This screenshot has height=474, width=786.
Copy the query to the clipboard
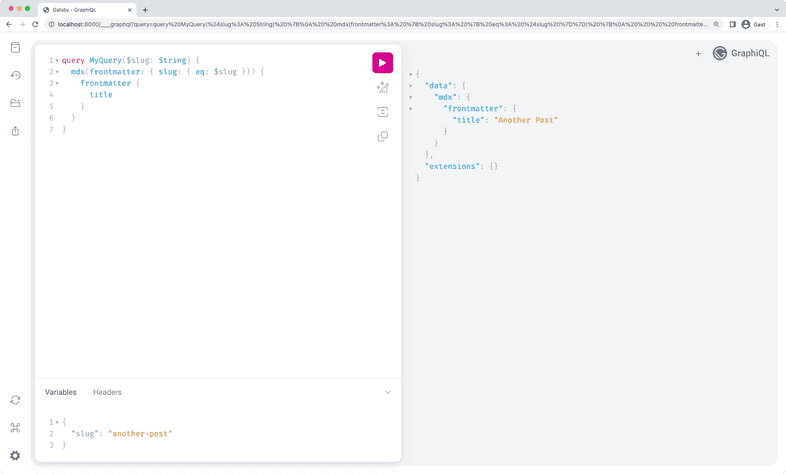pos(382,137)
